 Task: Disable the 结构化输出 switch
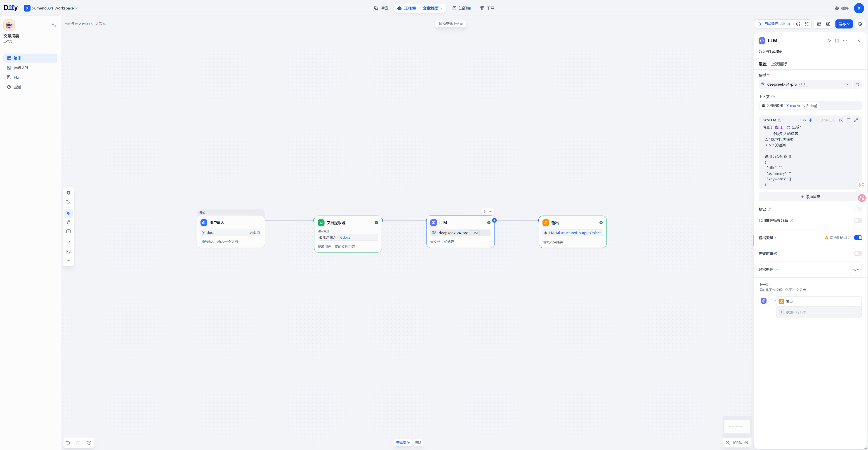(x=858, y=237)
